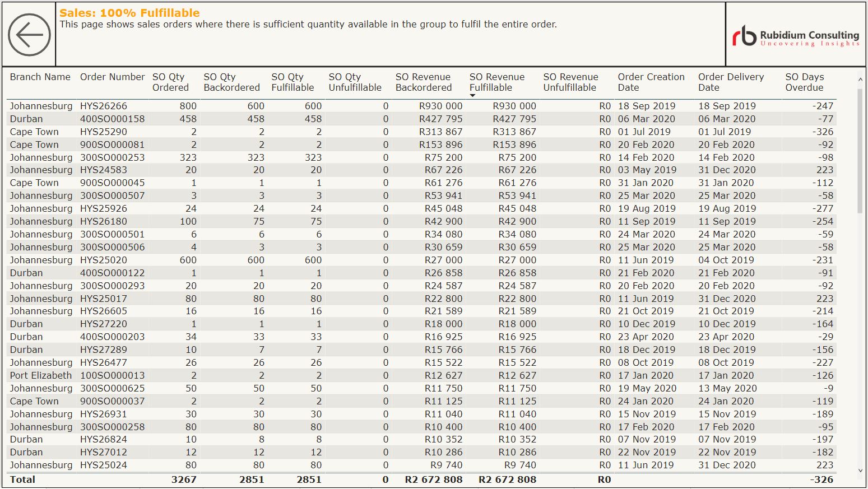Select order number 400SO000158 in Durban row
Viewport: 868px width, 489px height.
[x=112, y=119]
